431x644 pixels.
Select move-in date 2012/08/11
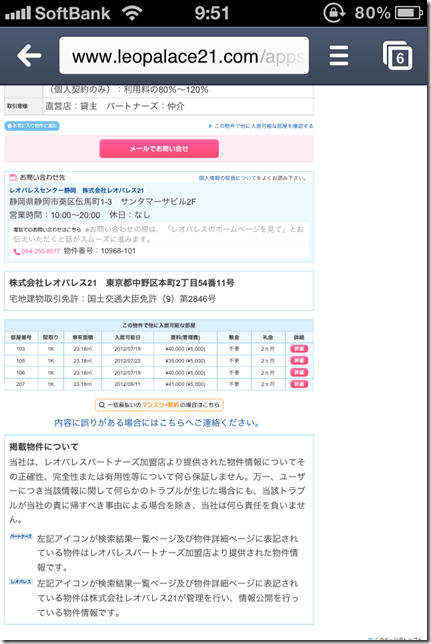point(127,384)
